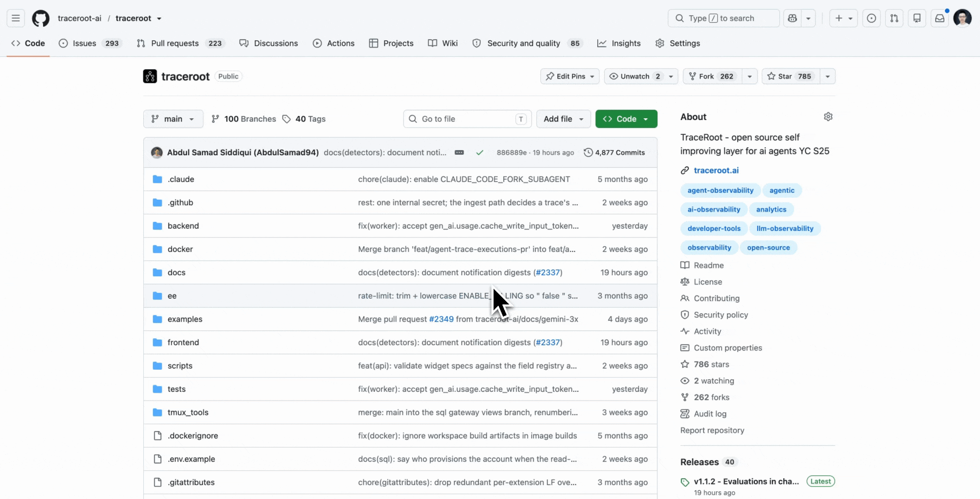980x499 pixels.
Task: Open the repositories icon in header
Action: pyautogui.click(x=917, y=18)
